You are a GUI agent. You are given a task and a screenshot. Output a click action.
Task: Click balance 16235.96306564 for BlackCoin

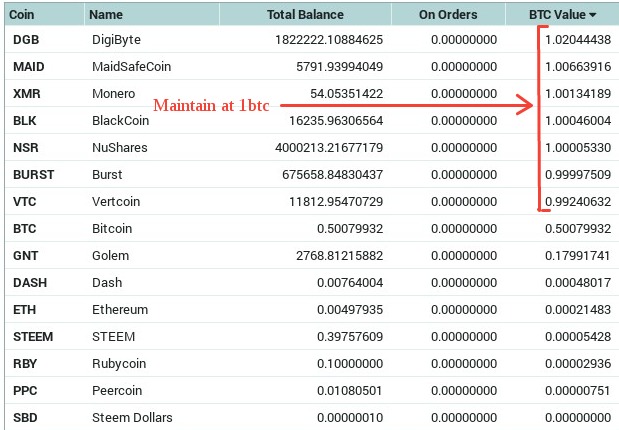[x=336, y=120]
